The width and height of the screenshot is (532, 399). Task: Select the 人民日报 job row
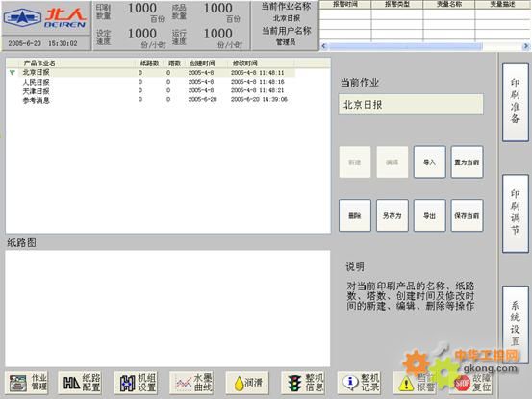coord(151,82)
